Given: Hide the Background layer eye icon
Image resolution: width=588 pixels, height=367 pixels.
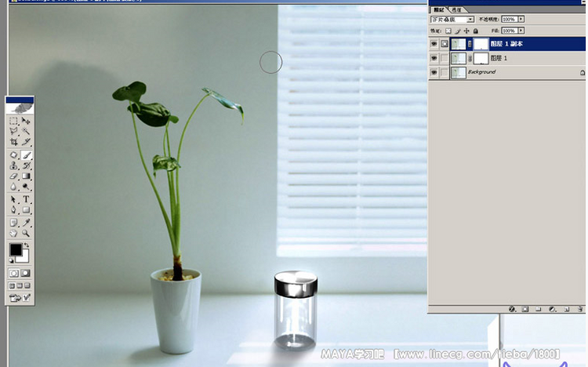Looking at the screenshot, I should (x=434, y=72).
